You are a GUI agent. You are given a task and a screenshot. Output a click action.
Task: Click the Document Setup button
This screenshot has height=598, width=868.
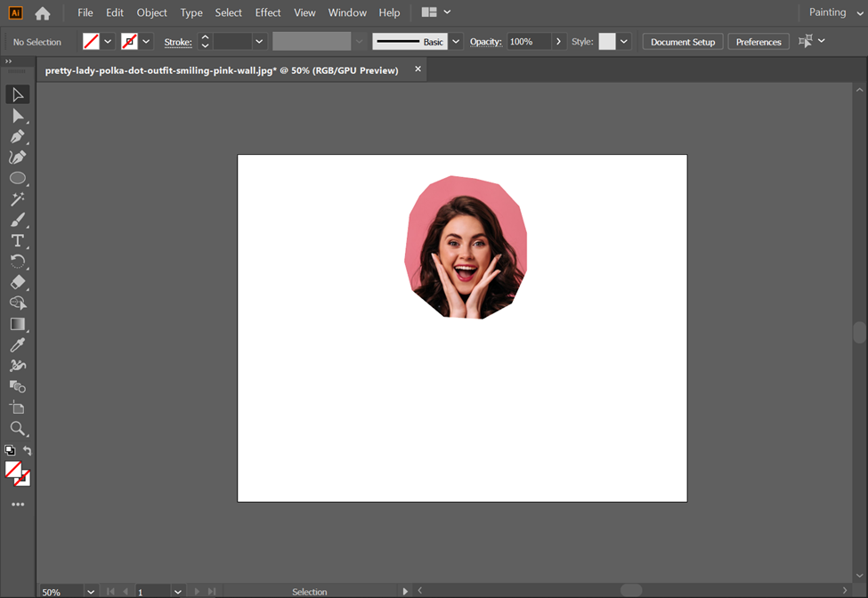pyautogui.click(x=683, y=42)
